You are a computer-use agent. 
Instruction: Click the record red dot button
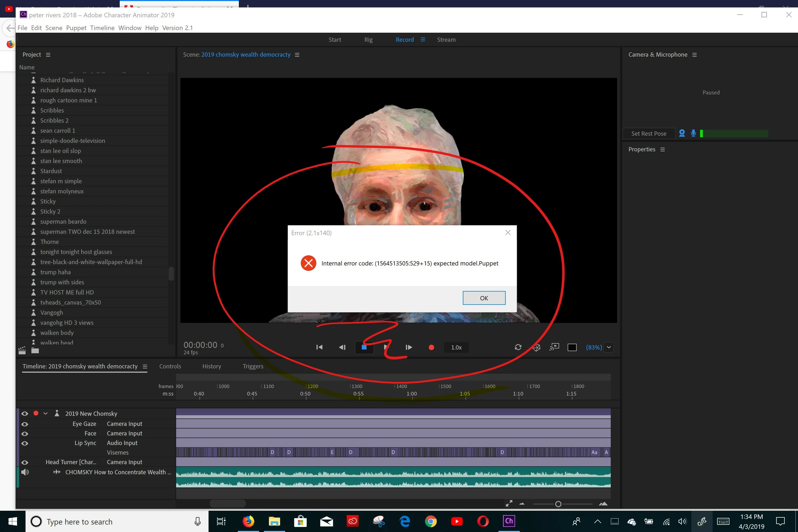tap(431, 347)
